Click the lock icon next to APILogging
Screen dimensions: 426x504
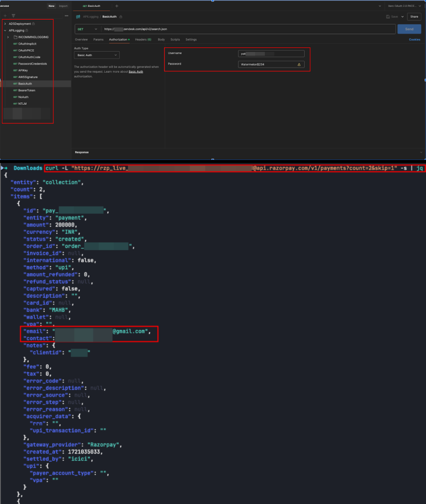coord(27,31)
